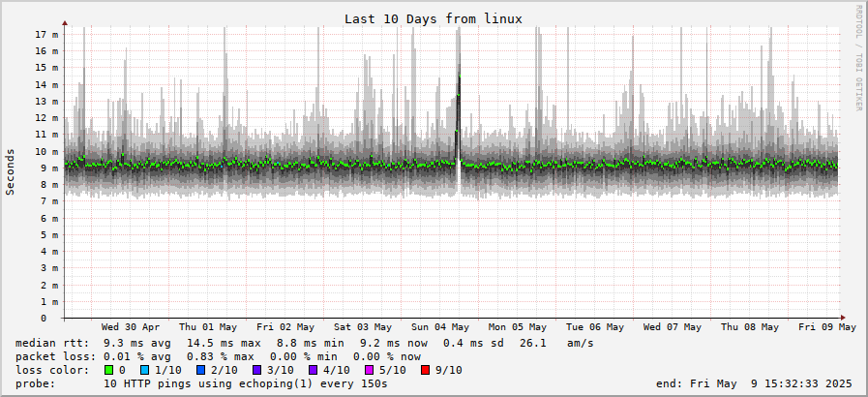This screenshot has height=397, width=868.
Task: Click the '10 m' y-axis label
Action: click(x=47, y=152)
